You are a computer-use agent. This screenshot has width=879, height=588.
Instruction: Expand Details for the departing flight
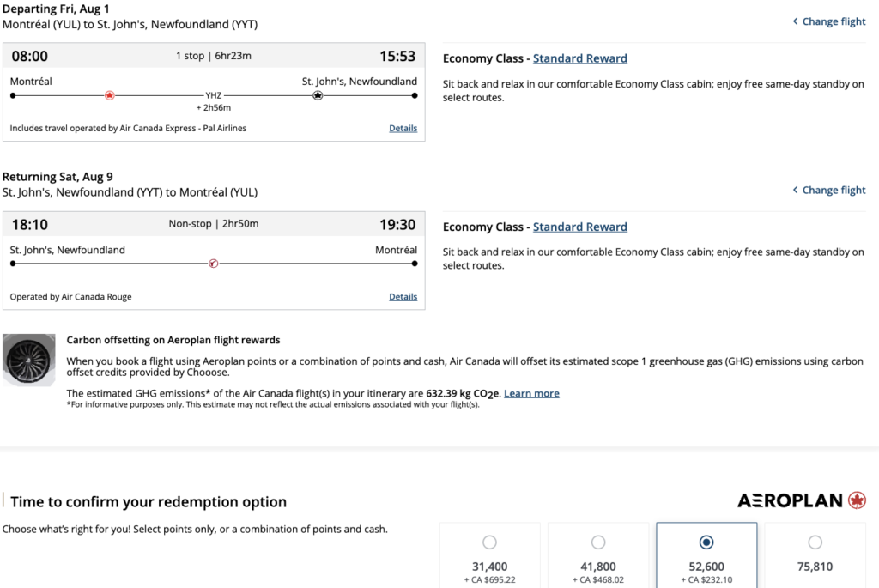point(403,129)
